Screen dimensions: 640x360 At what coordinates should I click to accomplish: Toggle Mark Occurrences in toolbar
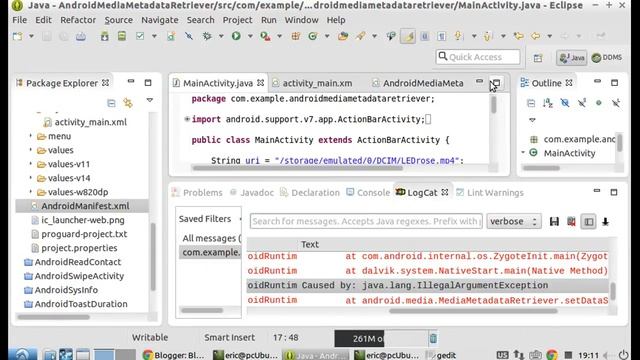pos(408,36)
